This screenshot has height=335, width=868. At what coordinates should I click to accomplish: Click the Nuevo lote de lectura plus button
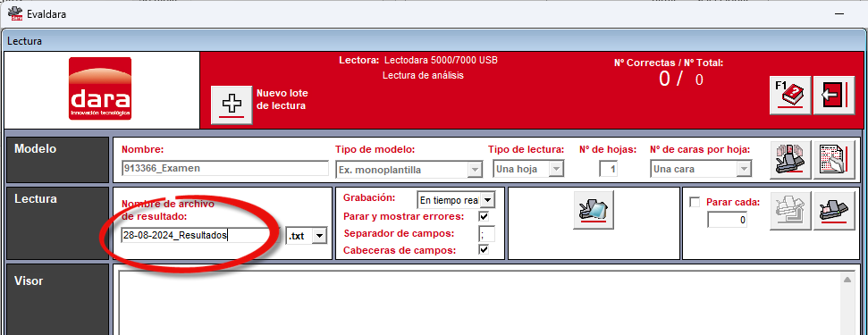click(x=232, y=105)
